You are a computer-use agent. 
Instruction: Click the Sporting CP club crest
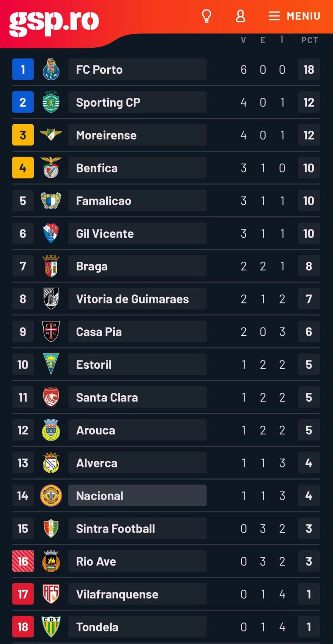coord(51,102)
